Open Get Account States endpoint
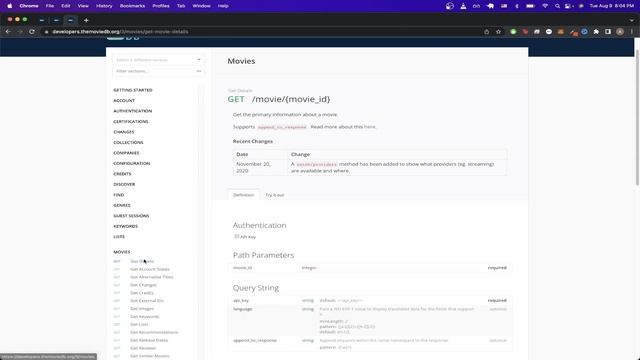Viewport: 640px width, 360px height. click(x=150, y=269)
